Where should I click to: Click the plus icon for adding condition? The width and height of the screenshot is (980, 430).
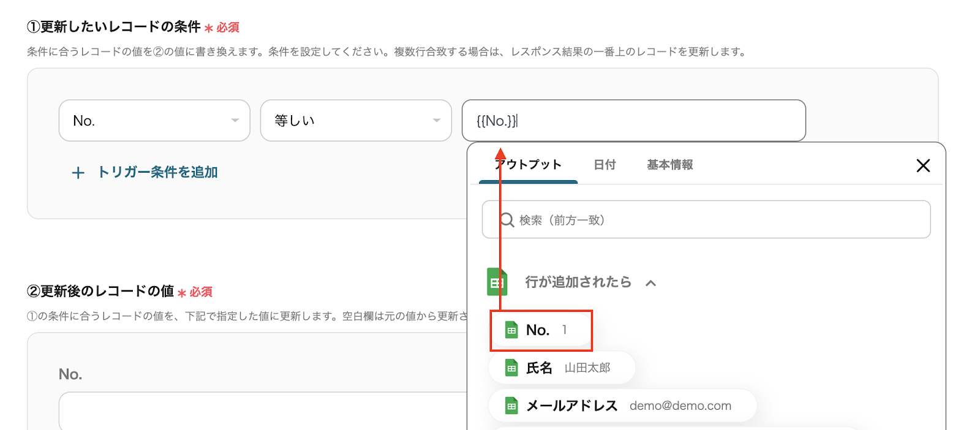point(78,173)
